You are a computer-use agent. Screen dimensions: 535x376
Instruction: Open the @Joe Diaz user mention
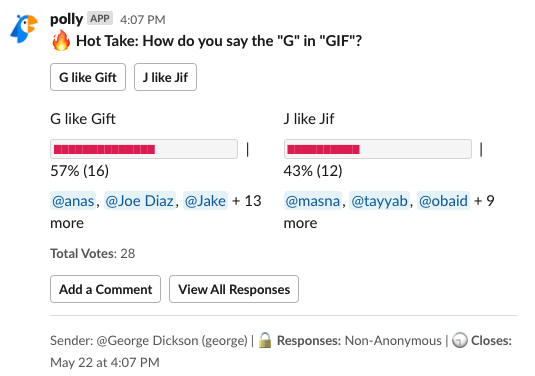[140, 201]
